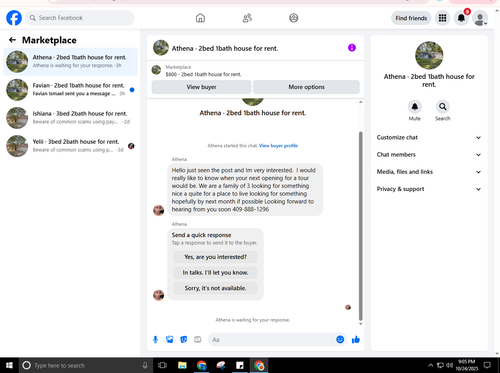The height and width of the screenshot is (373, 500).
Task: Click the Cortana microphone in taskbar search
Action: pyautogui.click(x=145, y=365)
